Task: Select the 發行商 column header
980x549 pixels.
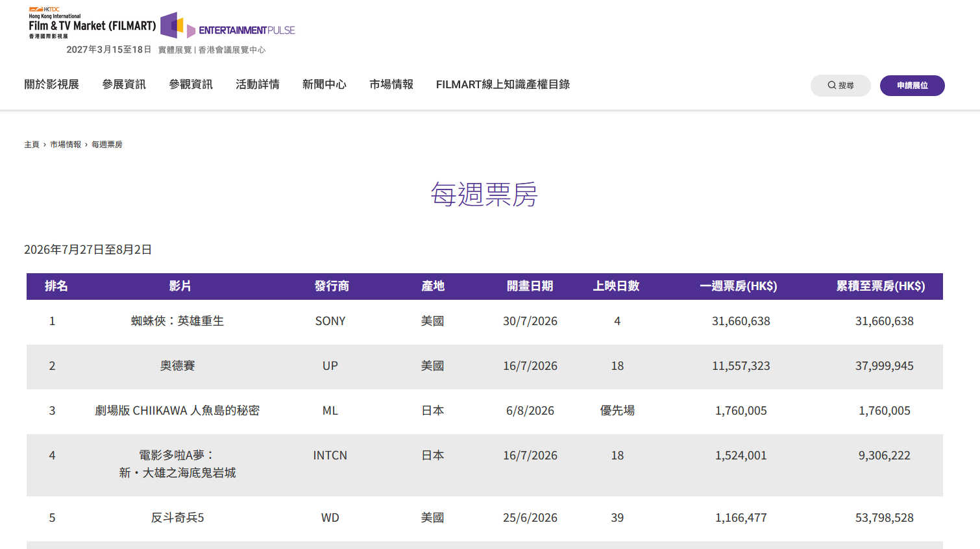Action: (x=332, y=286)
